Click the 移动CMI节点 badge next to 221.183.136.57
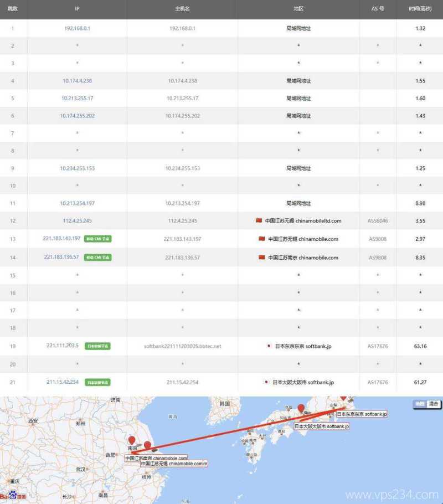Image resolution: width=443 pixels, height=504 pixels. pos(97,257)
